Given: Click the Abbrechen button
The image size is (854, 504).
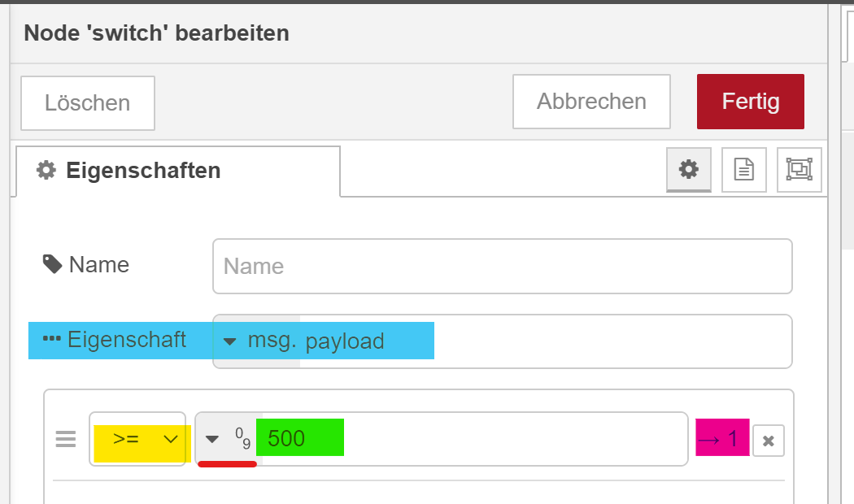Looking at the screenshot, I should (591, 102).
